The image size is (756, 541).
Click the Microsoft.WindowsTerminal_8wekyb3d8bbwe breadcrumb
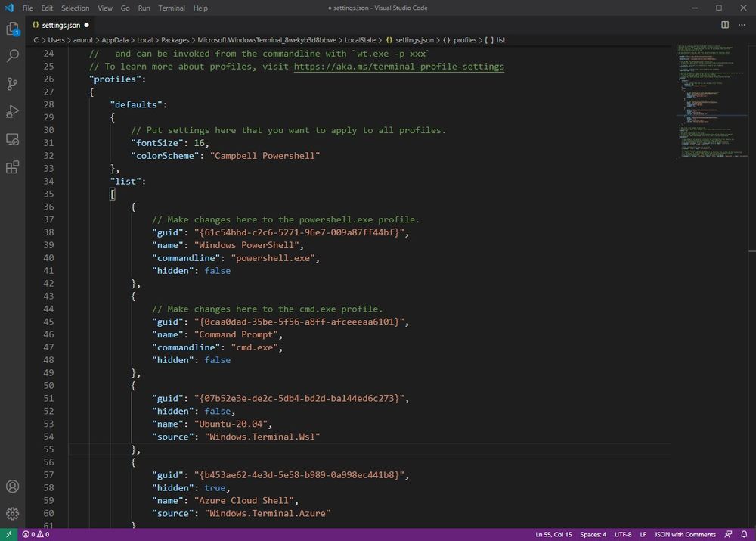click(267, 40)
